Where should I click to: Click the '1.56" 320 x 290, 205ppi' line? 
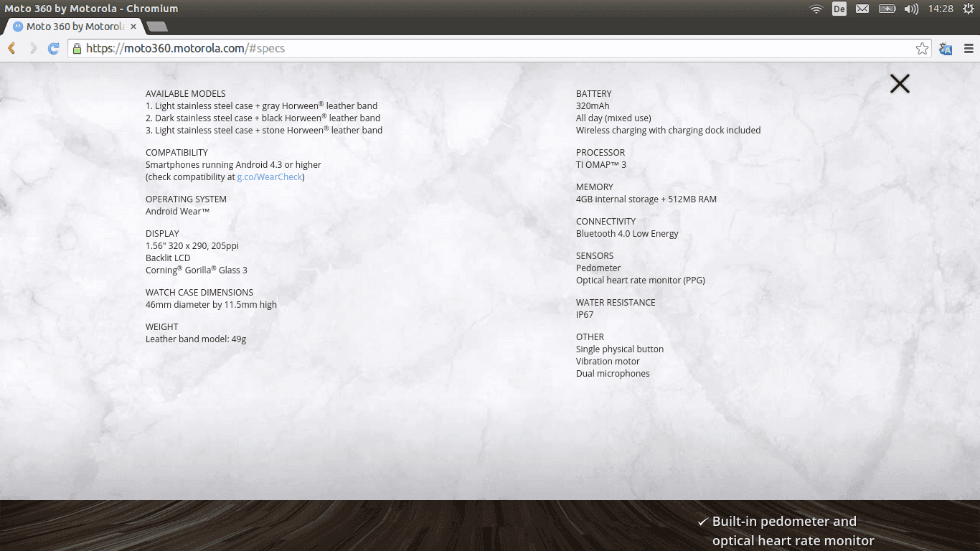[x=192, y=246]
